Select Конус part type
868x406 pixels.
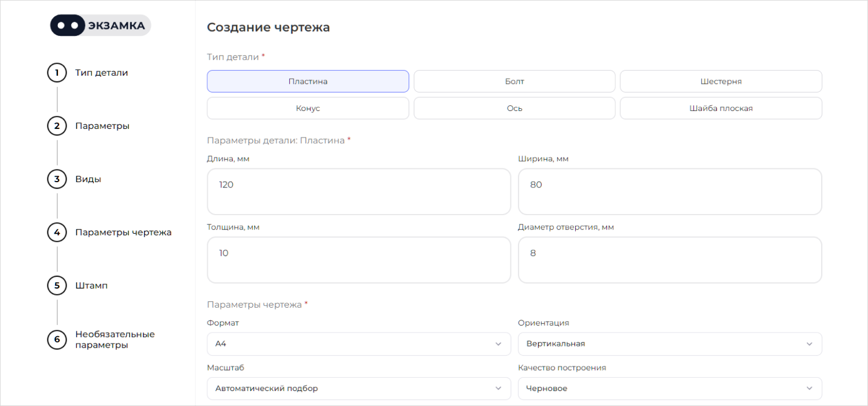(308, 108)
